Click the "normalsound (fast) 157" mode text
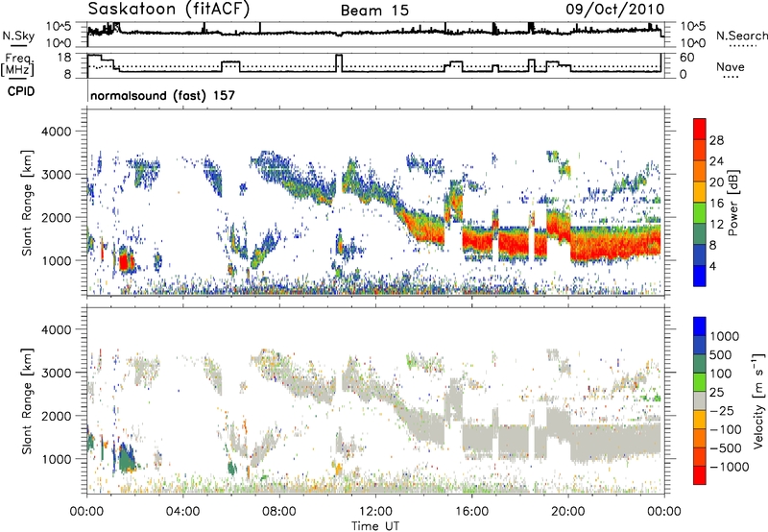Screen dimensions: 768x532 162,95
